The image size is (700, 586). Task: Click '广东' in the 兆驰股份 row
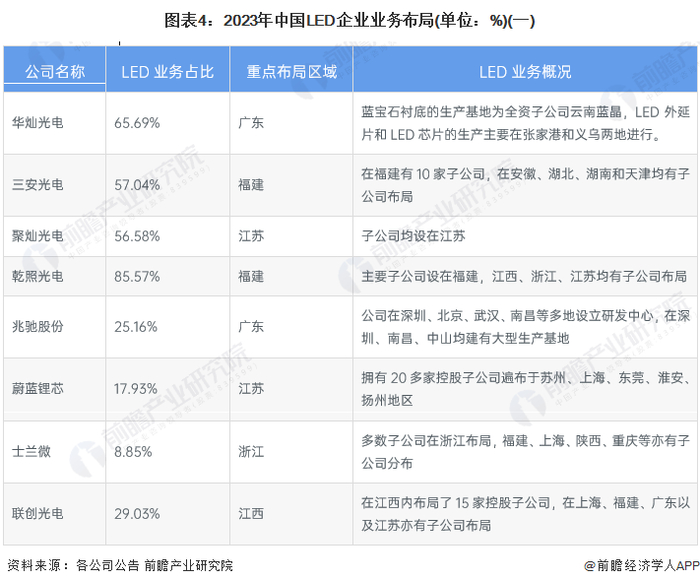coord(251,327)
